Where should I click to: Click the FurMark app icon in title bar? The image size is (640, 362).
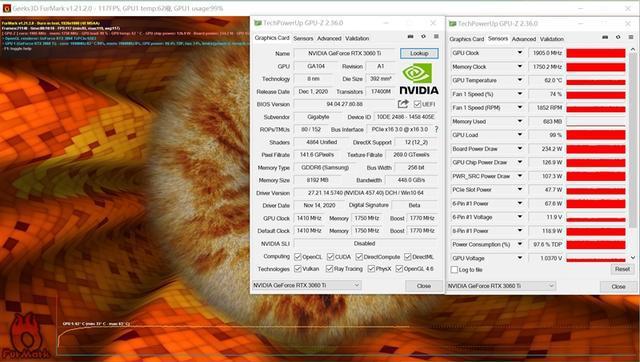[x=6, y=8]
